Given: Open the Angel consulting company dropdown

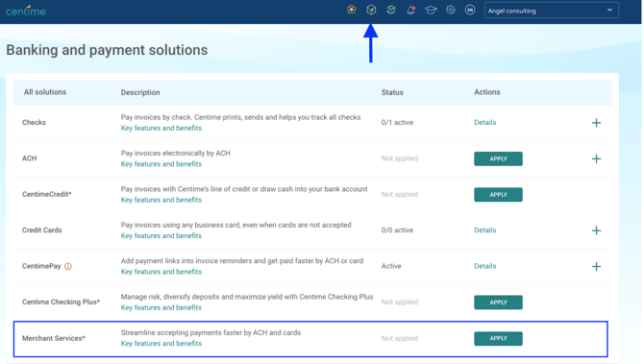Looking at the screenshot, I should [551, 11].
